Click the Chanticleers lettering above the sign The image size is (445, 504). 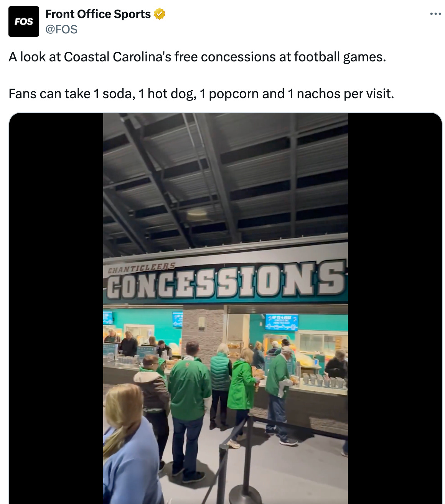pyautogui.click(x=141, y=268)
